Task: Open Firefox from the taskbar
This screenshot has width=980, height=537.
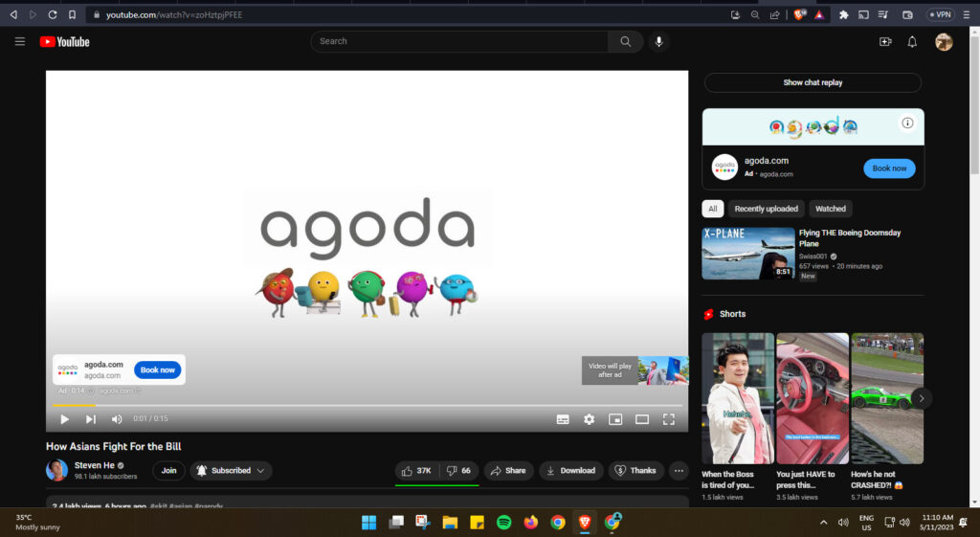Action: pyautogui.click(x=530, y=522)
